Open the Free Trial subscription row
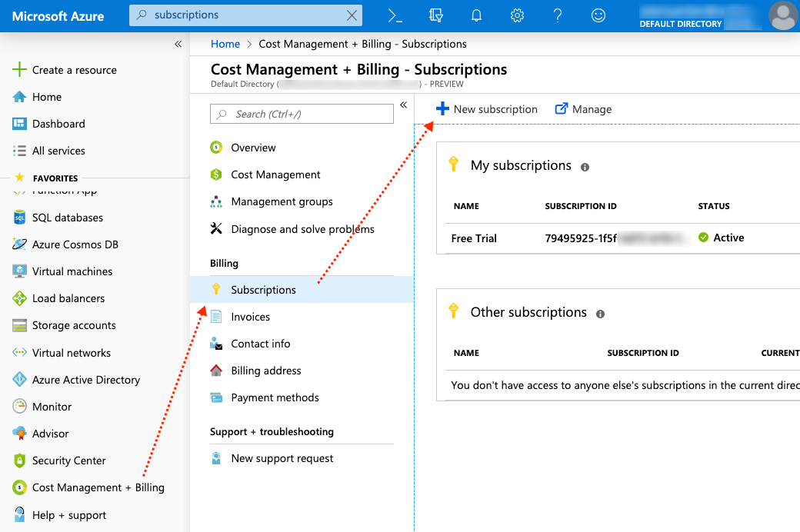Image resolution: width=800 pixels, height=532 pixels. 622,238
